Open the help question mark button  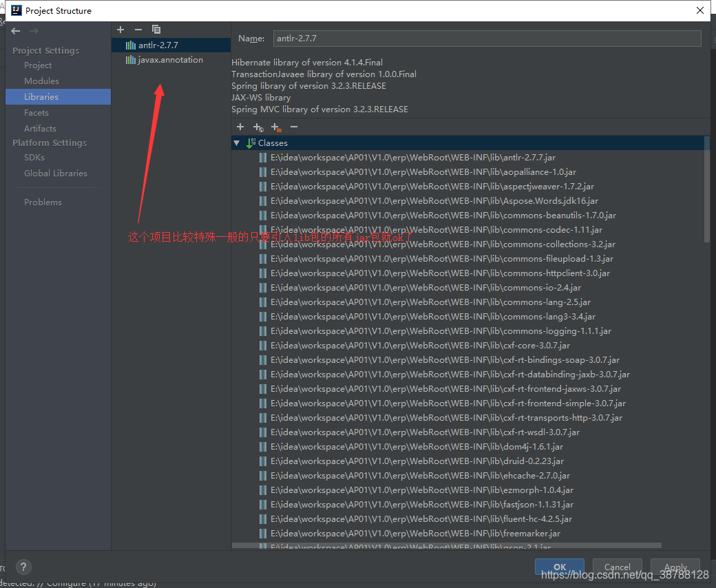pos(23,567)
